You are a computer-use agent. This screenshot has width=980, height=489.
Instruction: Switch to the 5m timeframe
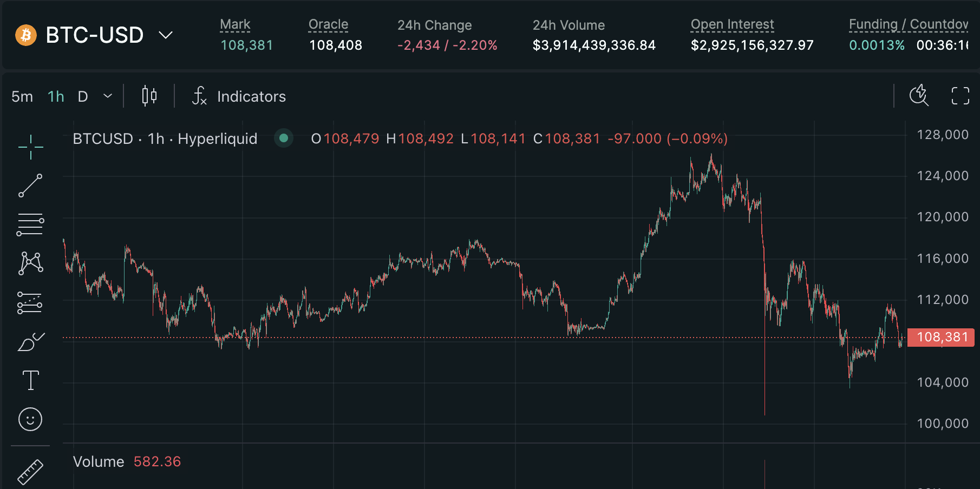[22, 96]
